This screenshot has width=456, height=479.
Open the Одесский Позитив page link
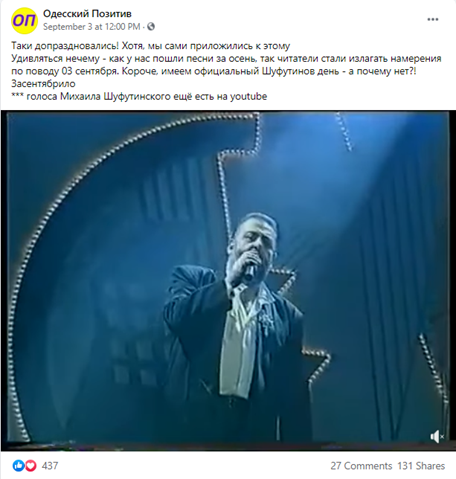(87, 14)
